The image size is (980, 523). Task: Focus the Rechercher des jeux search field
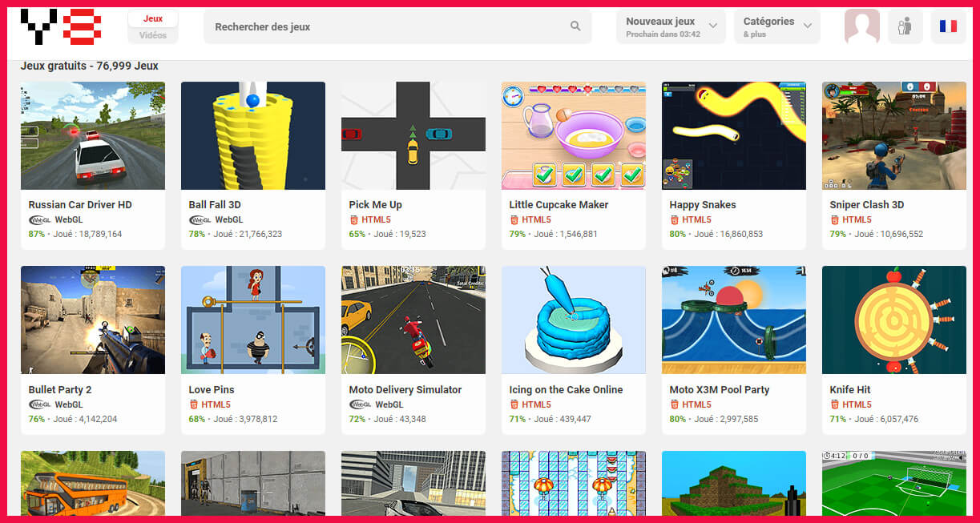click(x=397, y=26)
